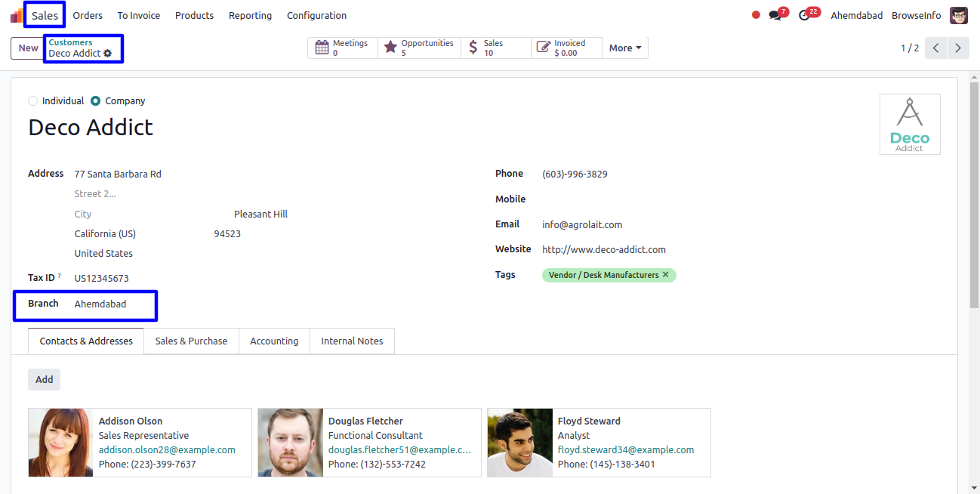Click the Deco Addict logo image

[910, 125]
